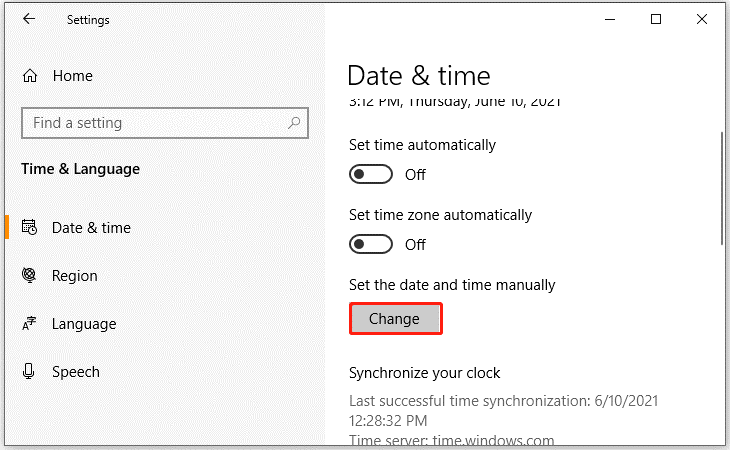Click the Home house icon
This screenshot has height=450, width=730.
point(30,75)
